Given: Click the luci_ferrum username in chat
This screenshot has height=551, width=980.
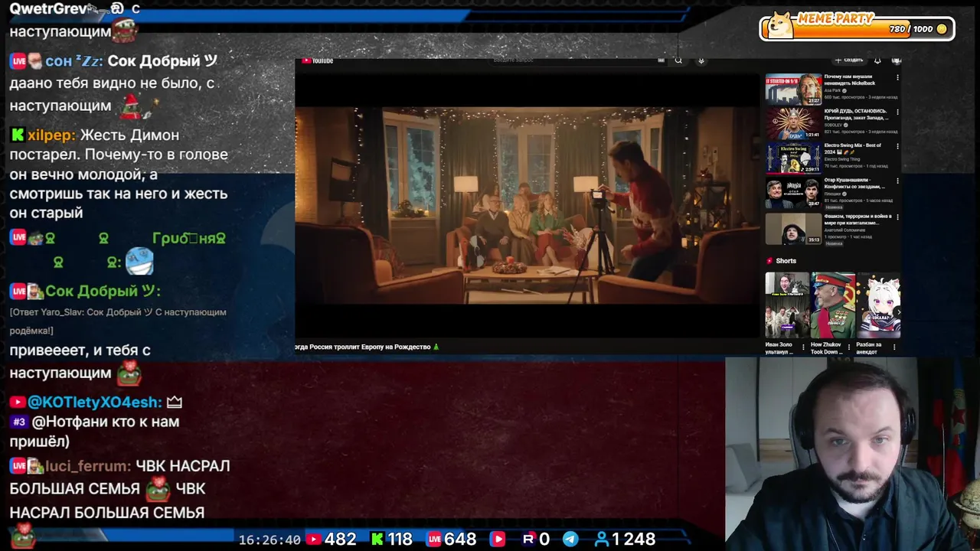Looking at the screenshot, I should pos(88,466).
